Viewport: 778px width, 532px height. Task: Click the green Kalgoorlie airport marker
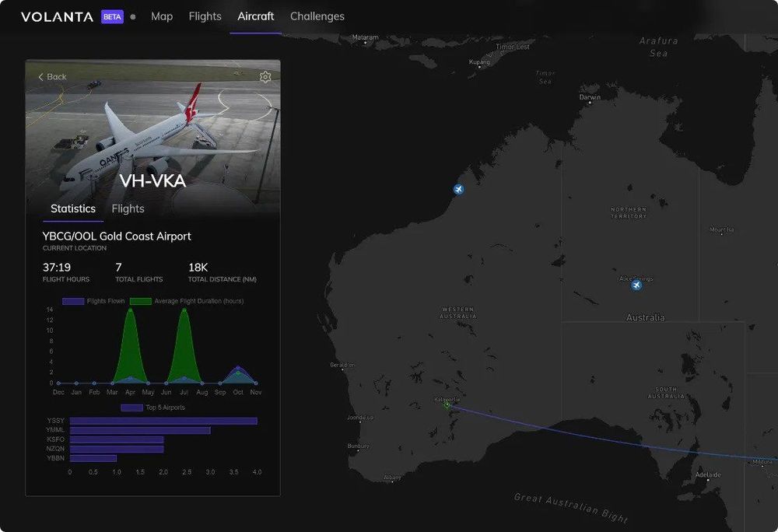tap(447, 404)
